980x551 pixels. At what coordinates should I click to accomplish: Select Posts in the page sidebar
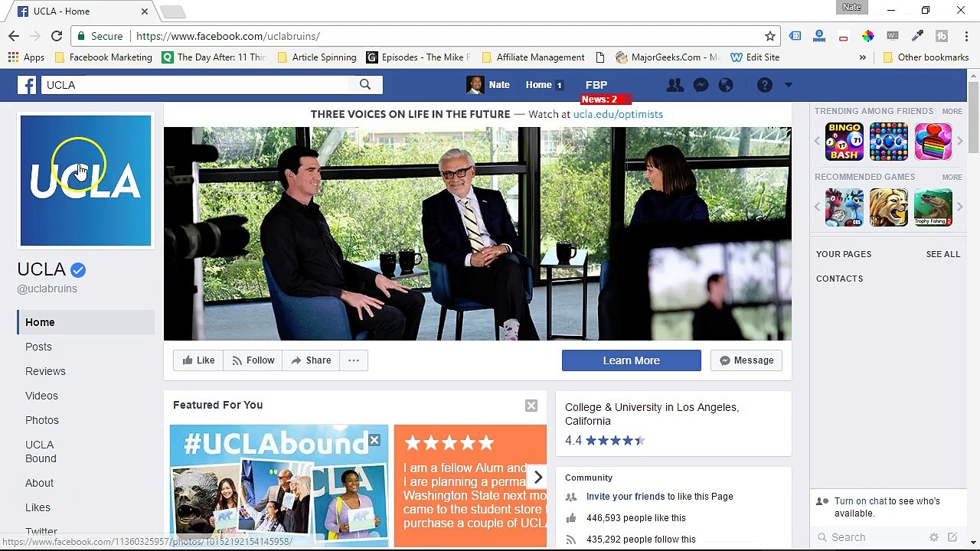(38, 347)
